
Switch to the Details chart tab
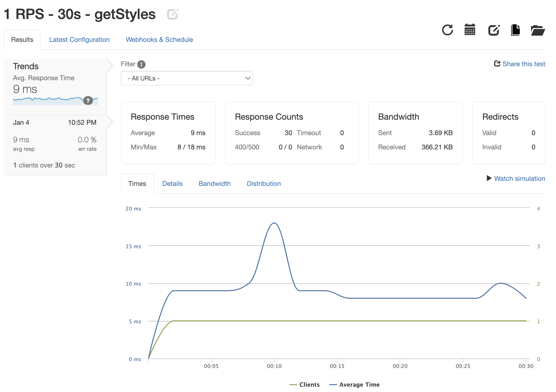point(172,184)
